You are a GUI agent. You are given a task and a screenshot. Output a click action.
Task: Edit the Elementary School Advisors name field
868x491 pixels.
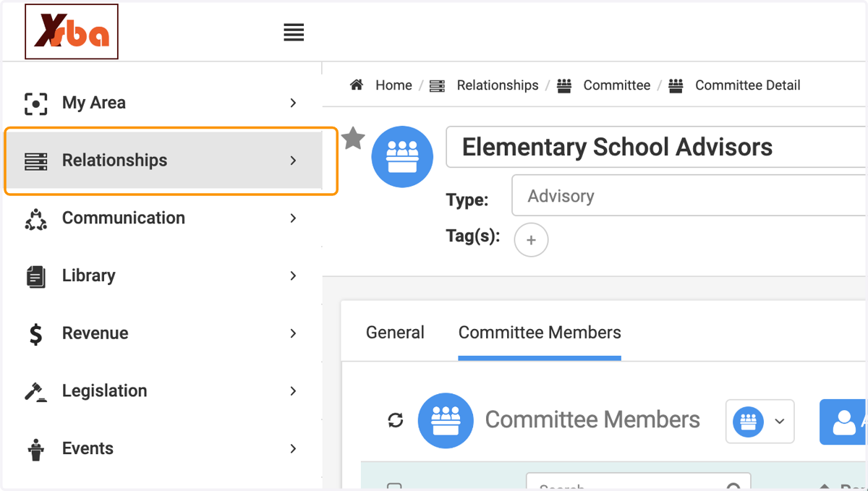coord(656,147)
